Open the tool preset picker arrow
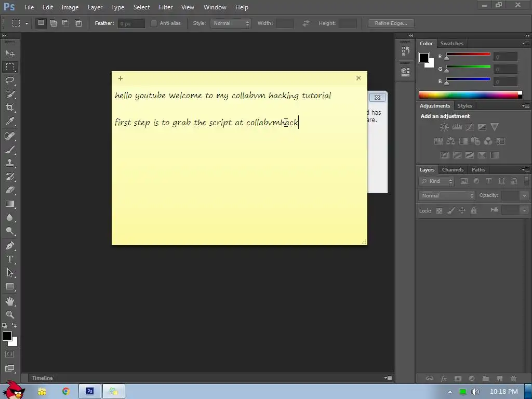This screenshot has width=532, height=399. 26,23
